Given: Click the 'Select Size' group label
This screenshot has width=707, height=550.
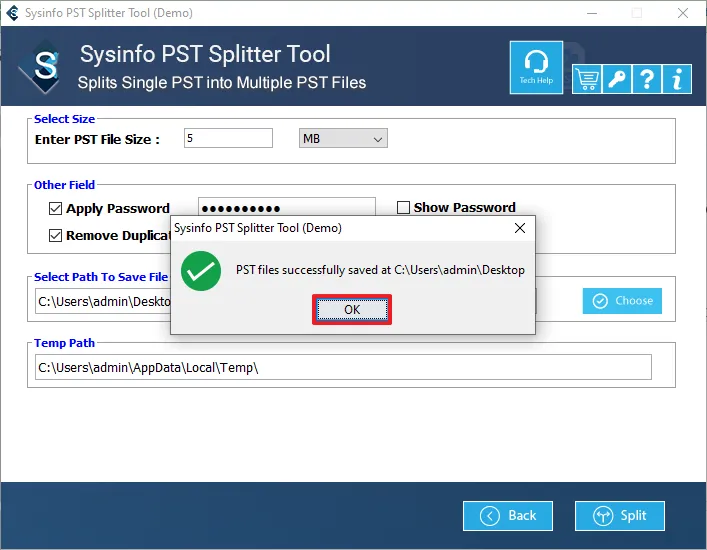Looking at the screenshot, I should point(64,119).
